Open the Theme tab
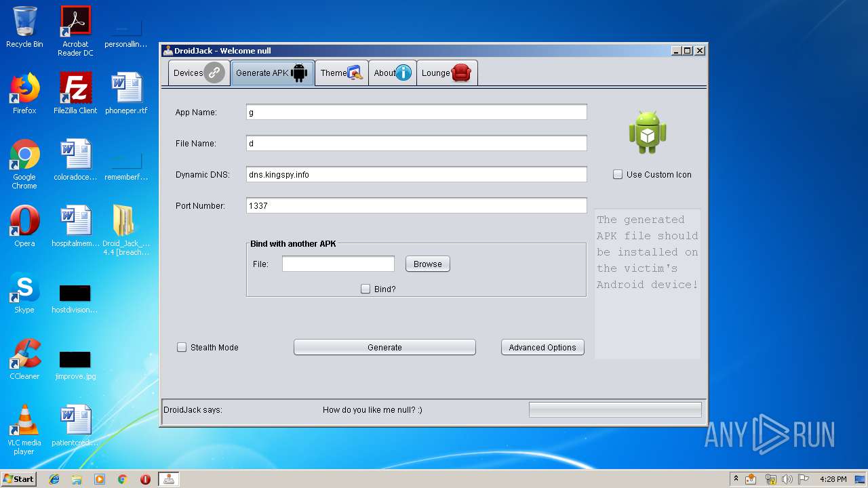 click(342, 73)
